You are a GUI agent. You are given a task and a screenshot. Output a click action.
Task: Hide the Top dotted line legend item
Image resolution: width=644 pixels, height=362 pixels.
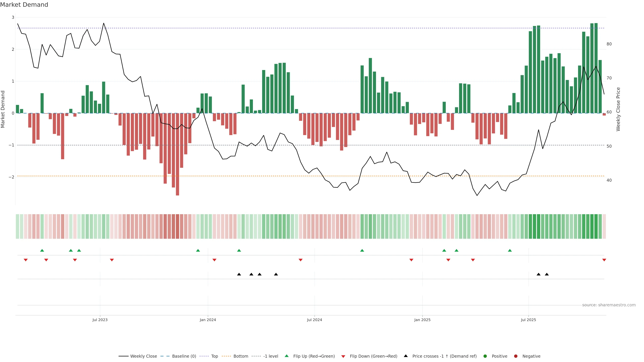click(x=214, y=356)
